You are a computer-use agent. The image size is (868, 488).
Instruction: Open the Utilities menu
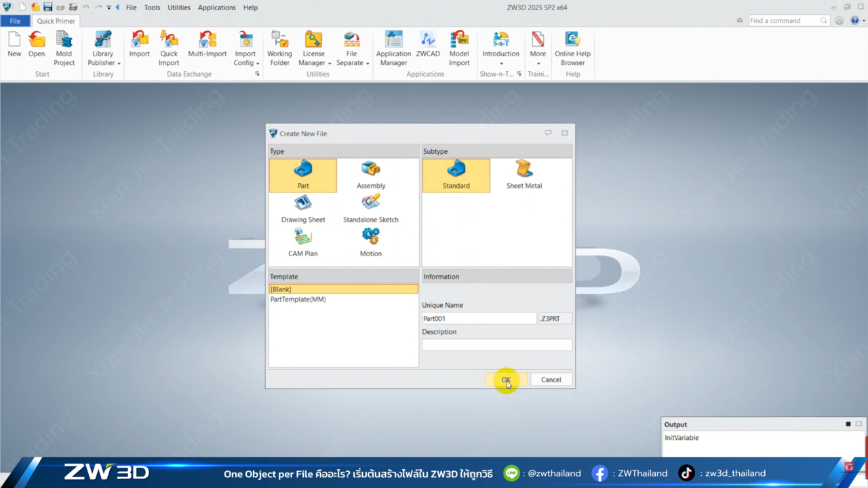coord(179,7)
